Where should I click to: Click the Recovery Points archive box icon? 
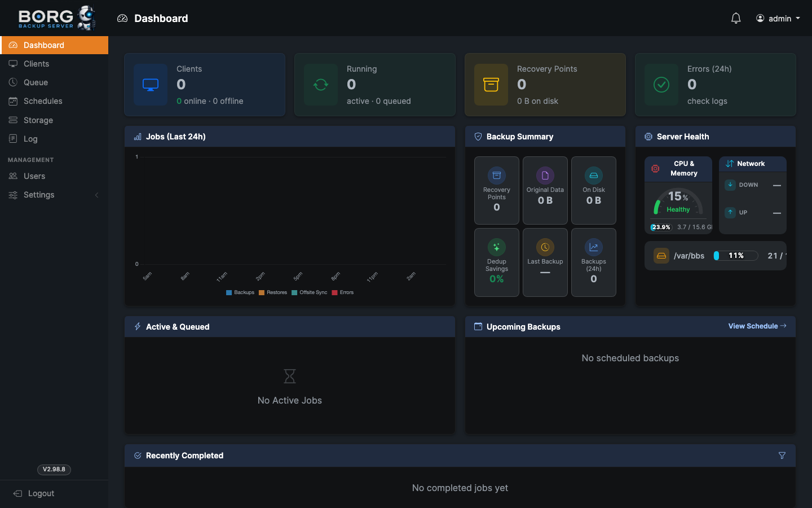point(491,85)
